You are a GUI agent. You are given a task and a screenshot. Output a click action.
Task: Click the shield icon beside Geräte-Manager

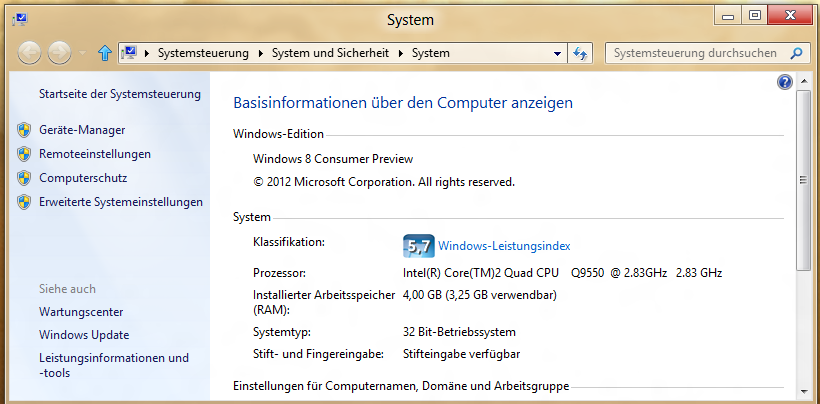(24, 130)
